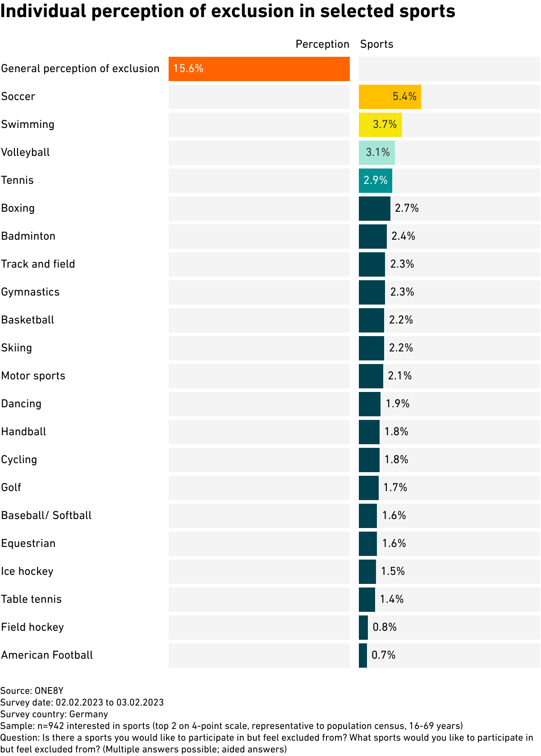Viewport: 541px width, 756px height.
Task: Click the chart title text
Action: (228, 11)
